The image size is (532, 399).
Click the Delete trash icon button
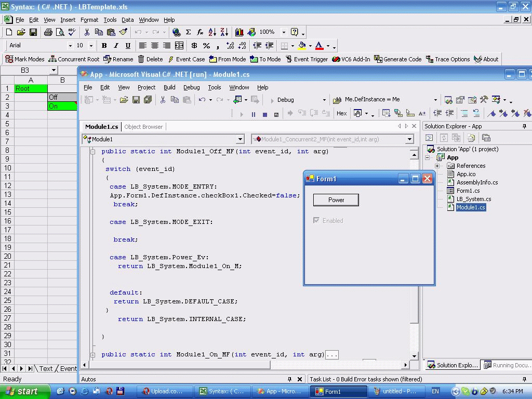coord(150,59)
